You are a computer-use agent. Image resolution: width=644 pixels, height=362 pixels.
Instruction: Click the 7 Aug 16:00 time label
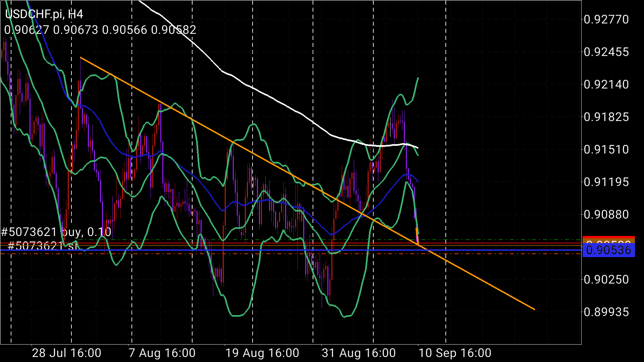click(162, 353)
